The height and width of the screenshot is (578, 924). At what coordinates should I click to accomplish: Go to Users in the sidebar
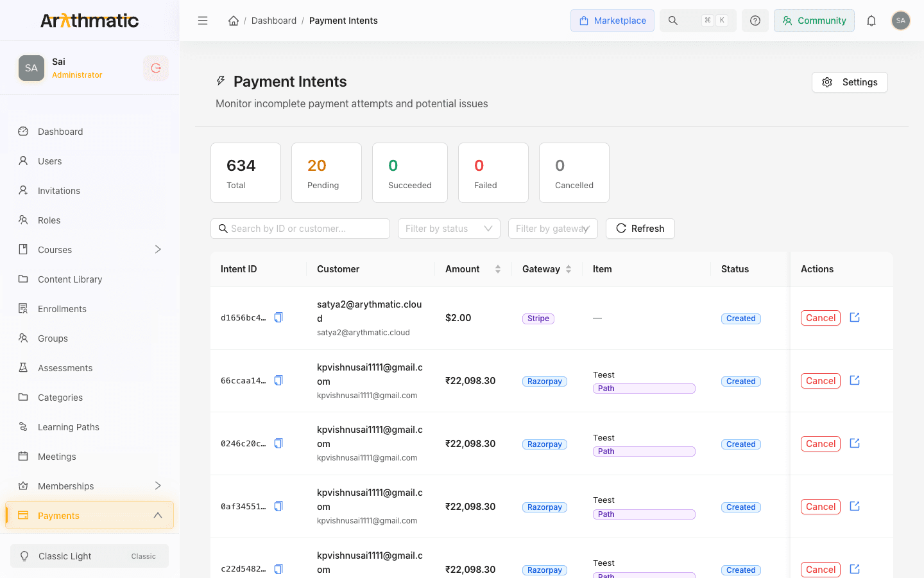(90, 161)
